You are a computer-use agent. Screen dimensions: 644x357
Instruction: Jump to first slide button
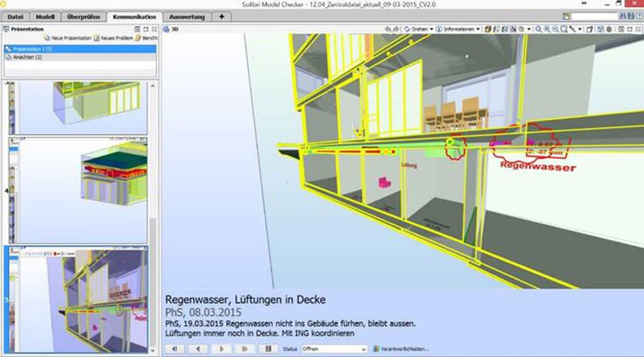[x=175, y=349]
